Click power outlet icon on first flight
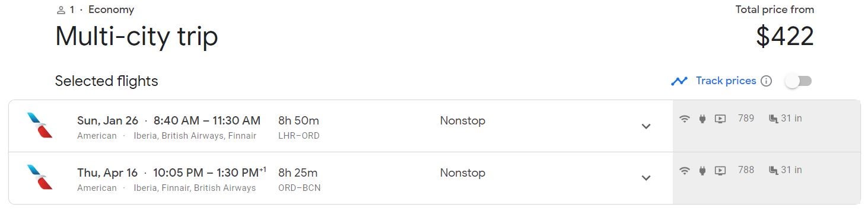The height and width of the screenshot is (214, 868). pos(702,119)
